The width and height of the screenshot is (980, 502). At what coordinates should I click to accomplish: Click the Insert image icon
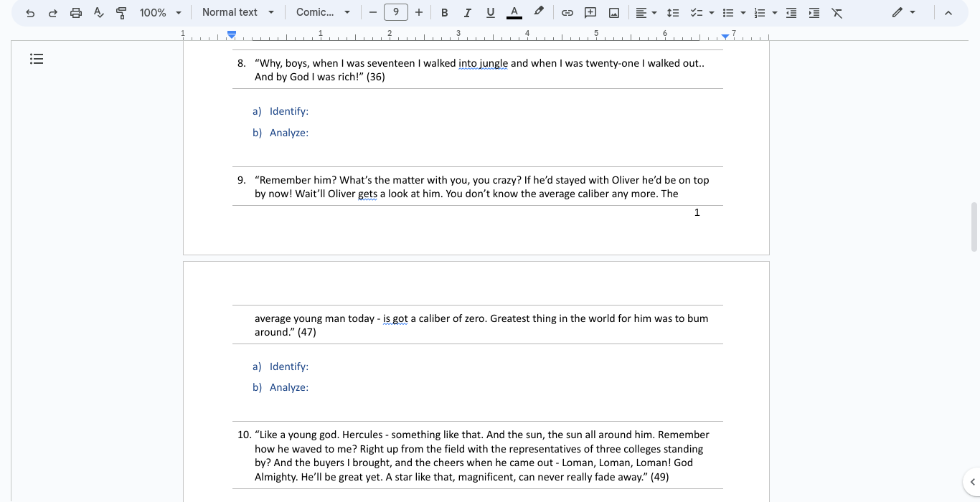tap(614, 13)
